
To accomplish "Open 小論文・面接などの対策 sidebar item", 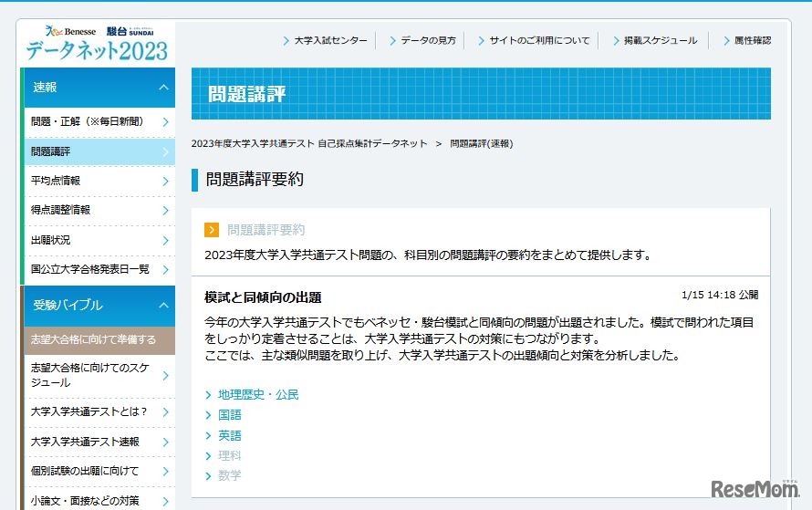I will pos(100,500).
